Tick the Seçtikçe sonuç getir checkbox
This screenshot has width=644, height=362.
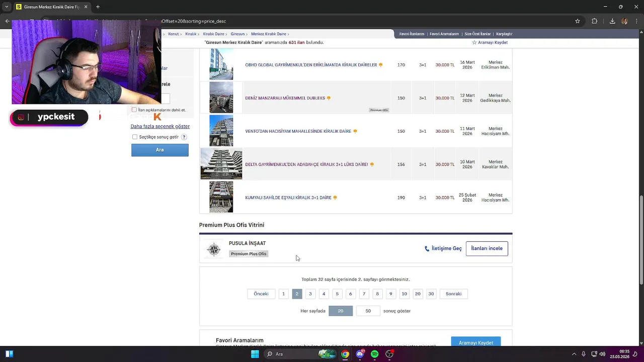(x=135, y=137)
